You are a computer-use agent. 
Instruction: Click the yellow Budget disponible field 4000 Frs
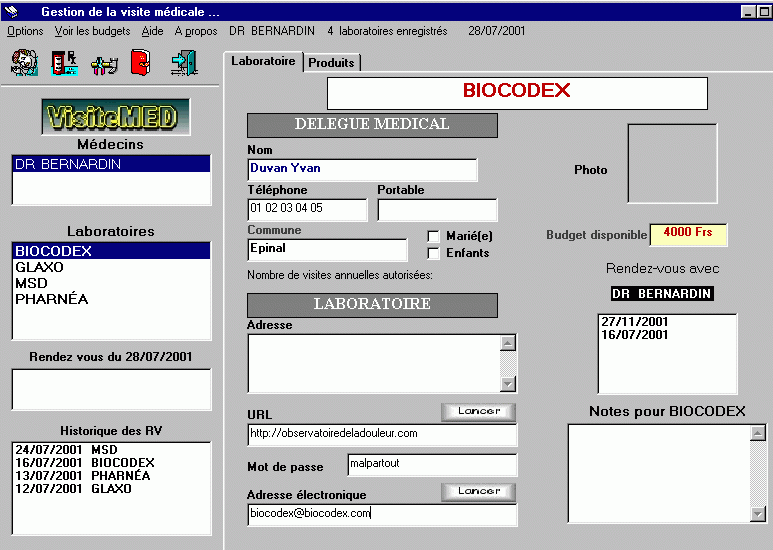point(688,235)
